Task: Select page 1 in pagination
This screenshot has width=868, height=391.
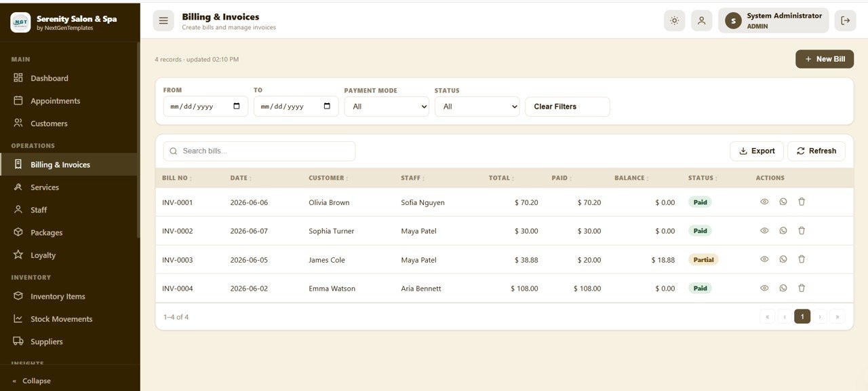Action: pyautogui.click(x=802, y=316)
